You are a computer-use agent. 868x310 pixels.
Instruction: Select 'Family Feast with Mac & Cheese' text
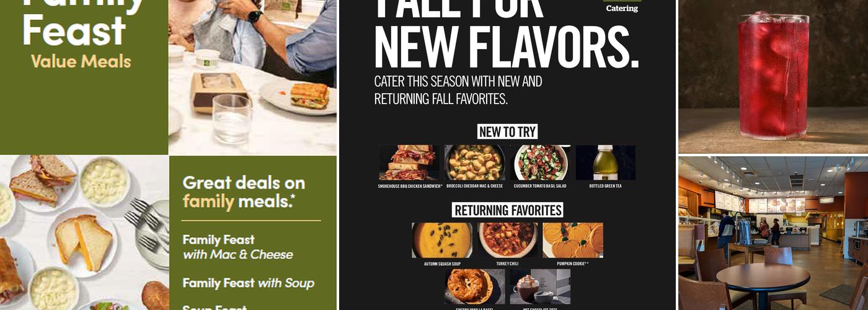(x=237, y=247)
